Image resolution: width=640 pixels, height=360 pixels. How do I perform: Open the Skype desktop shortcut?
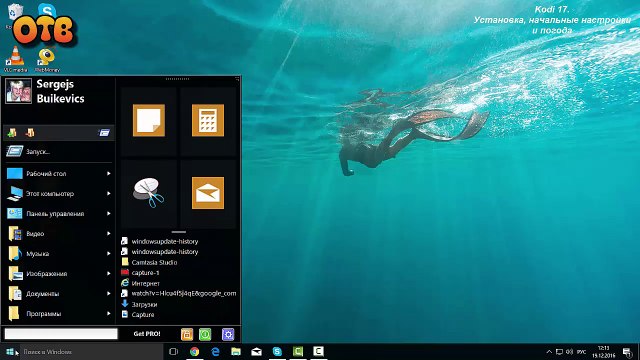coord(47,10)
